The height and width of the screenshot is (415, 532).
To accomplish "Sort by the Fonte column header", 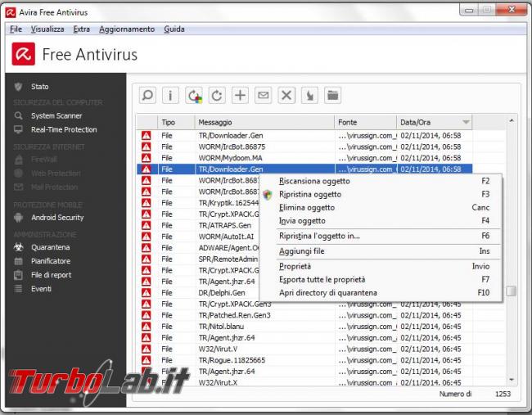I will point(365,122).
